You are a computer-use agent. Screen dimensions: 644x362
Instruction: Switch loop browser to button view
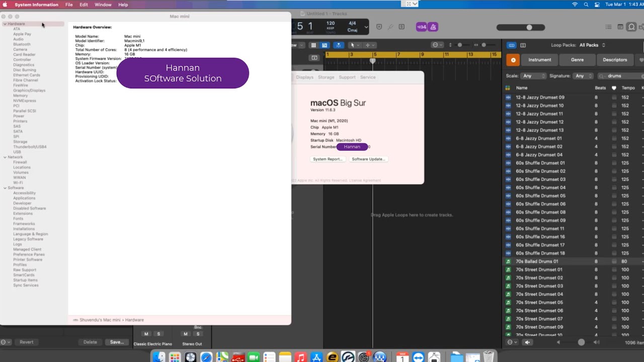pyautogui.click(x=512, y=45)
